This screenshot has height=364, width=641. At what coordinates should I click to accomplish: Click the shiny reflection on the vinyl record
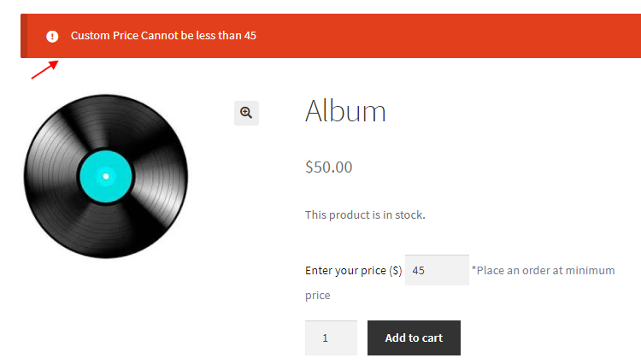click(162, 177)
